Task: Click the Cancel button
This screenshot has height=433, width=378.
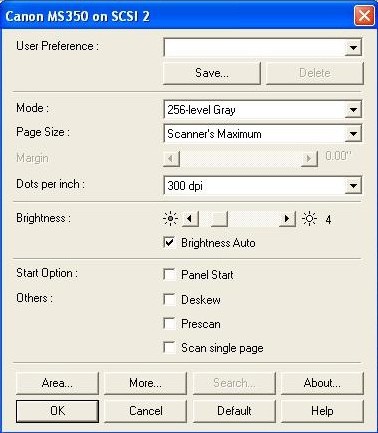Action: pyautogui.click(x=145, y=411)
